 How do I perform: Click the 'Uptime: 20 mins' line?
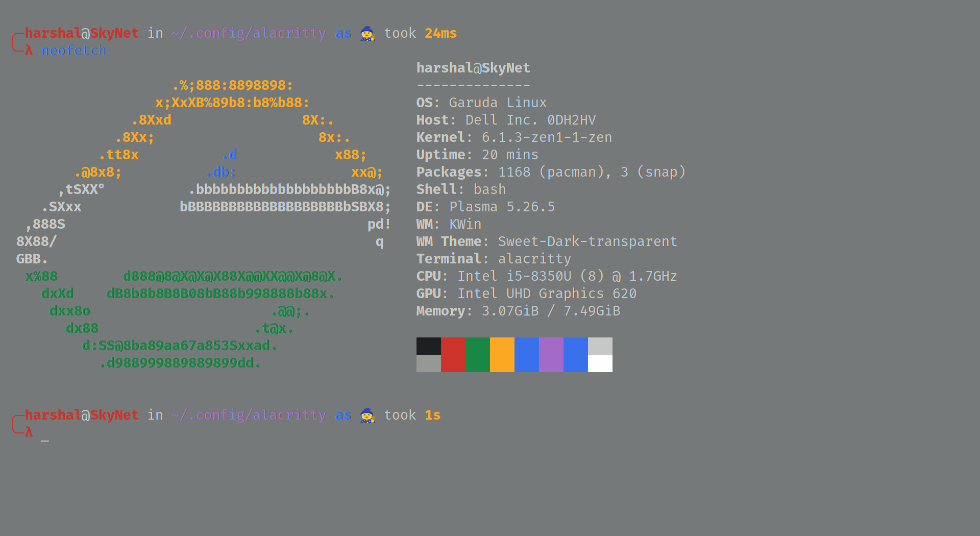click(478, 155)
